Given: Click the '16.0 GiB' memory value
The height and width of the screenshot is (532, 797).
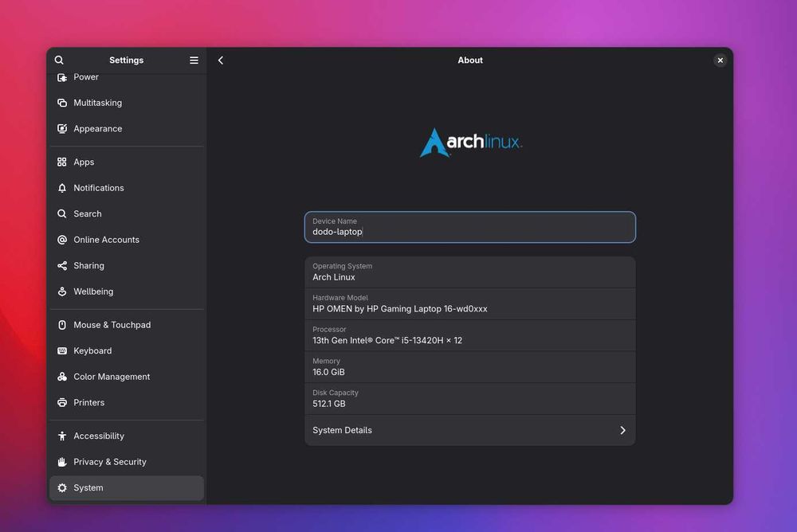Looking at the screenshot, I should [x=328, y=372].
